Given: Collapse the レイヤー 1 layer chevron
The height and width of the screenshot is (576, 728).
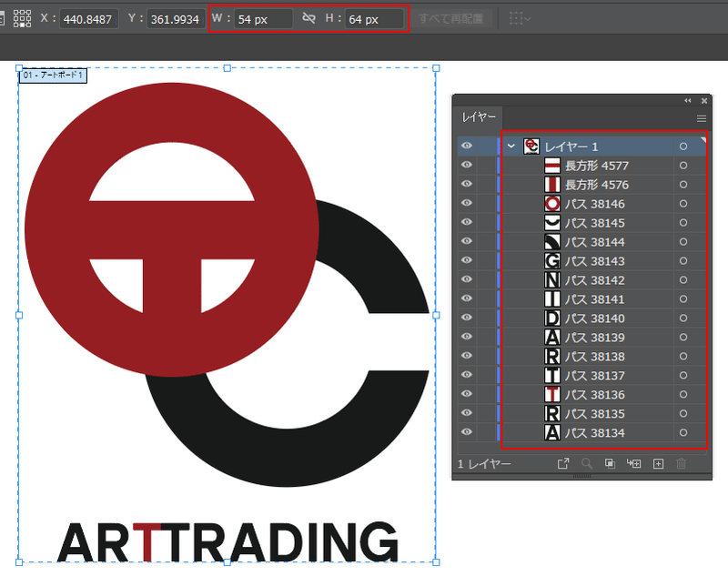Looking at the screenshot, I should tap(511, 147).
